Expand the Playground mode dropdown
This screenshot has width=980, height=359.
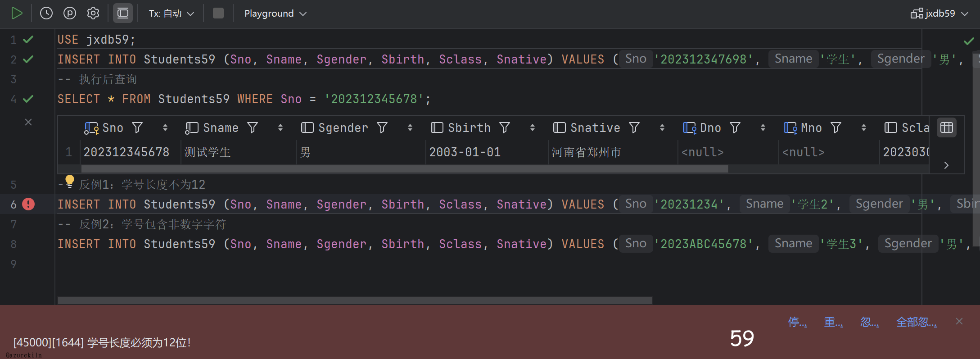275,14
